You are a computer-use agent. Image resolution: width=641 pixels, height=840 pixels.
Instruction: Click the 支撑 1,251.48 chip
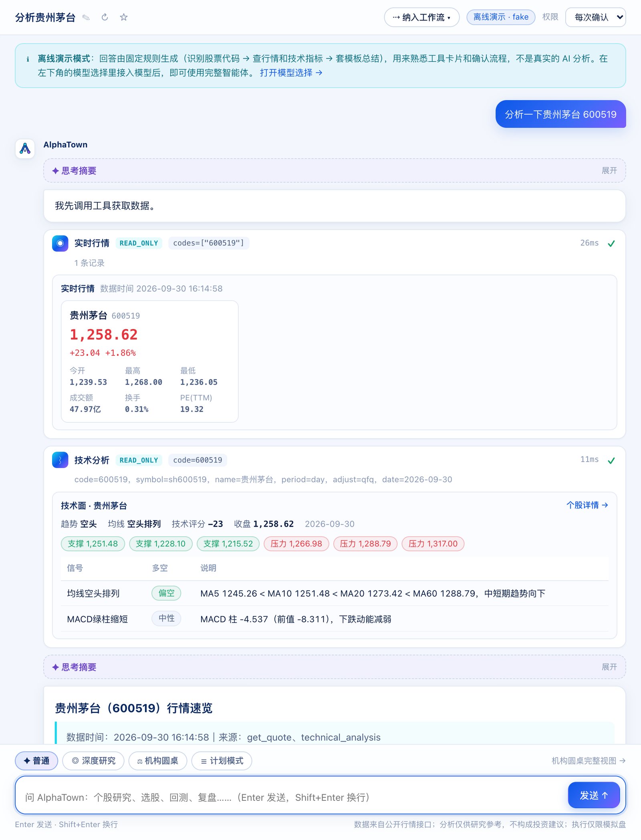93,544
